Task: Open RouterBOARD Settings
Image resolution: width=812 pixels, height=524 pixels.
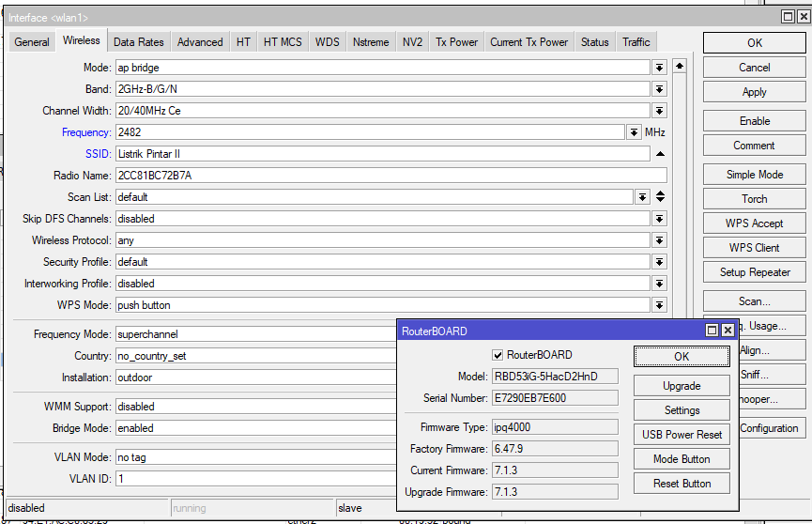Action: click(682, 410)
